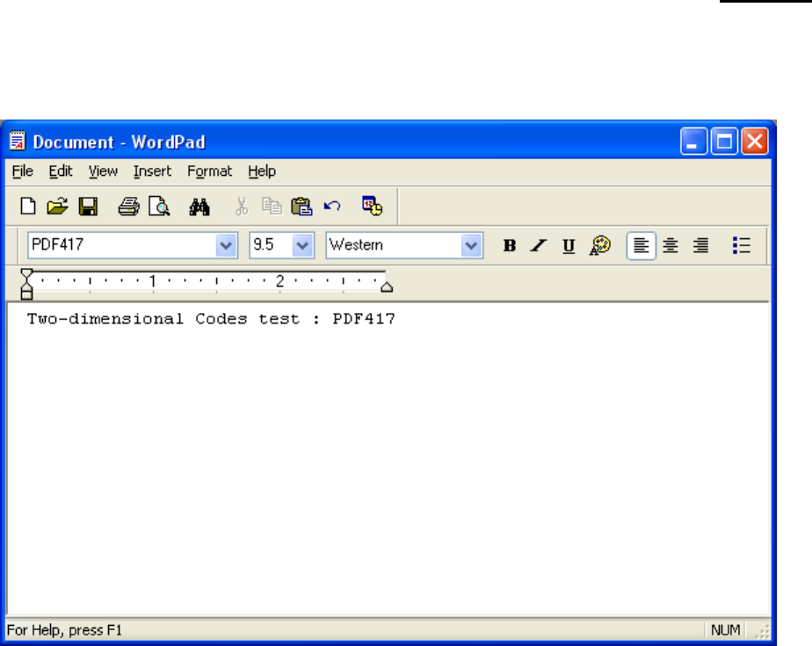Toggle bullet list style
This screenshot has width=812, height=646.
pos(741,245)
